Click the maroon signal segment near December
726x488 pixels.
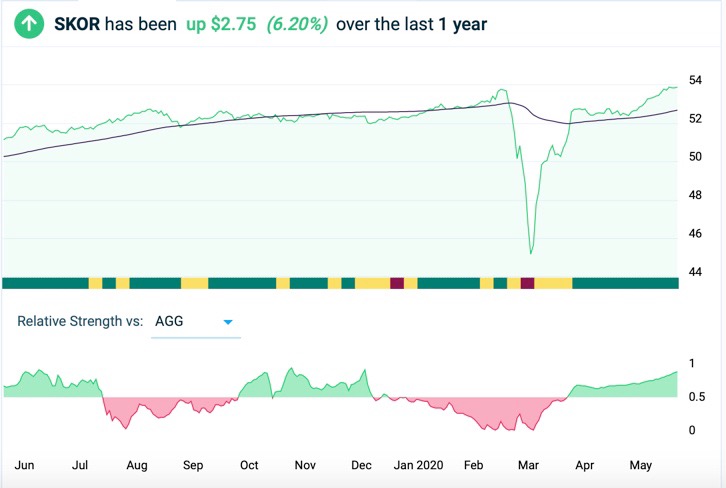click(397, 284)
